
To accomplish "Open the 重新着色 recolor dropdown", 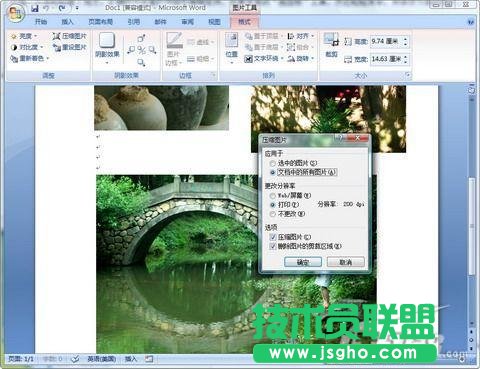I will point(29,58).
